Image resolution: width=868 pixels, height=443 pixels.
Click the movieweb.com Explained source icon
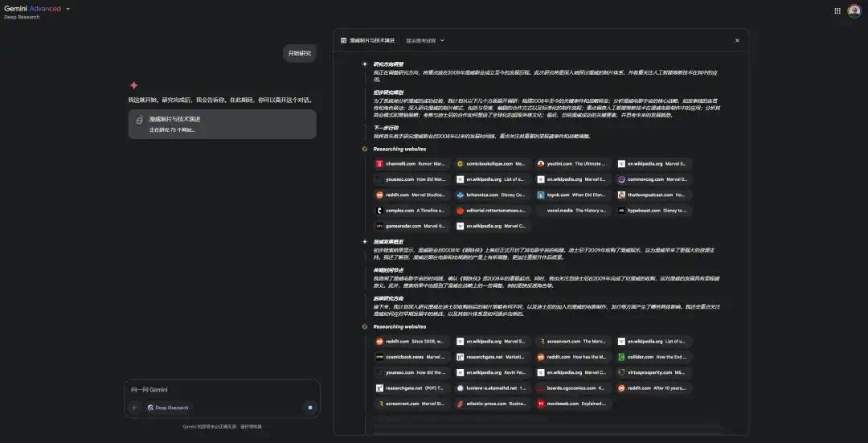coord(541,404)
